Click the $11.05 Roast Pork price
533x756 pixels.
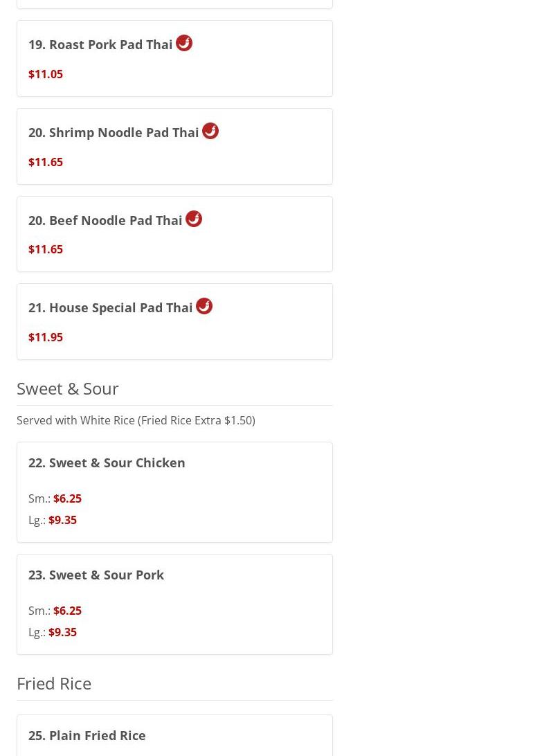pyautogui.click(x=46, y=74)
